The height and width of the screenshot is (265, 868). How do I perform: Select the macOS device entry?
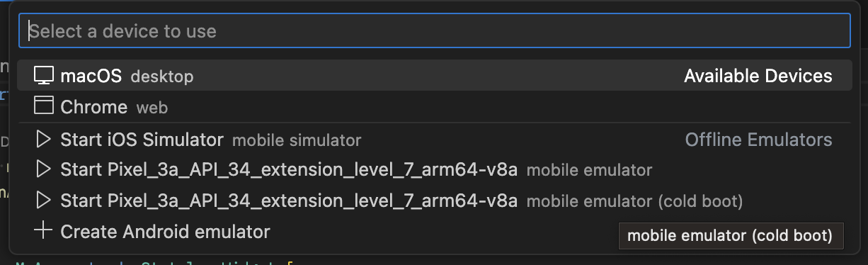pyautogui.click(x=434, y=76)
